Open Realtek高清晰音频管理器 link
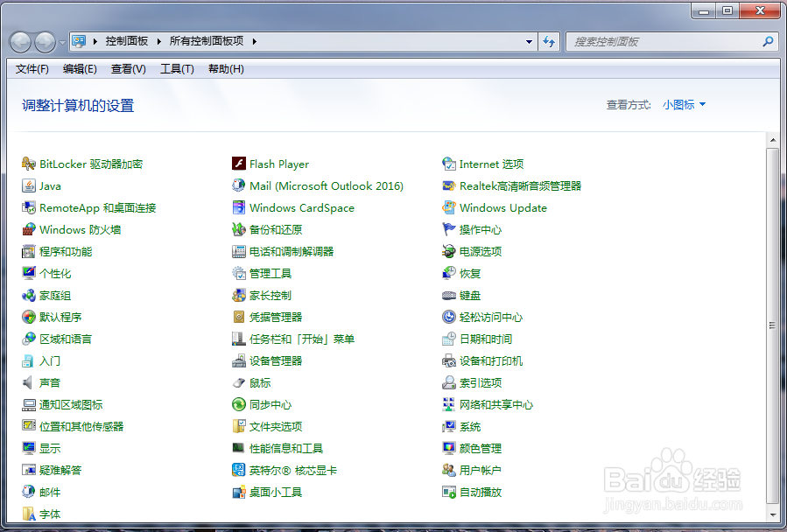The image size is (787, 532). point(521,185)
